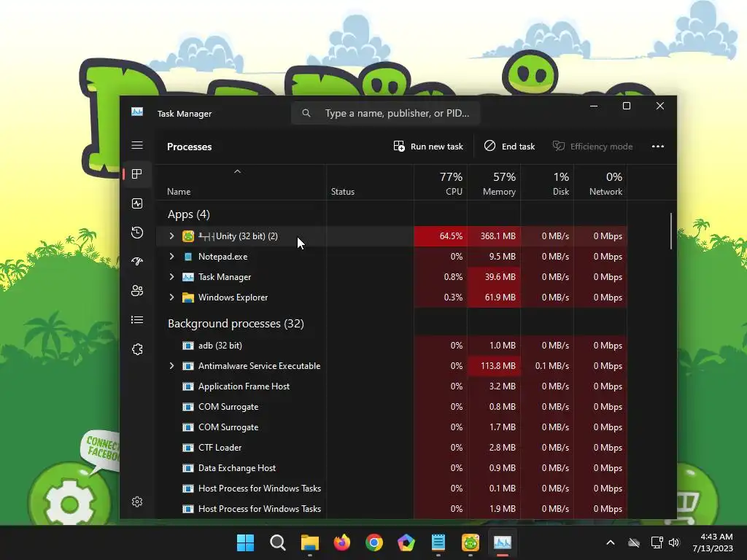Viewport: 747px width, 560px height.
Task: Click the Task Manager taskbar icon
Action: [x=503, y=542]
